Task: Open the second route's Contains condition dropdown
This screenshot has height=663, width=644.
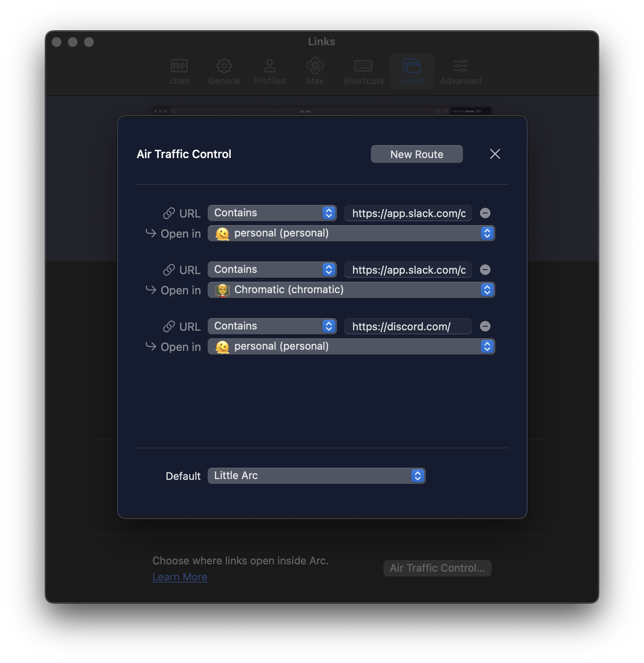Action: click(272, 270)
